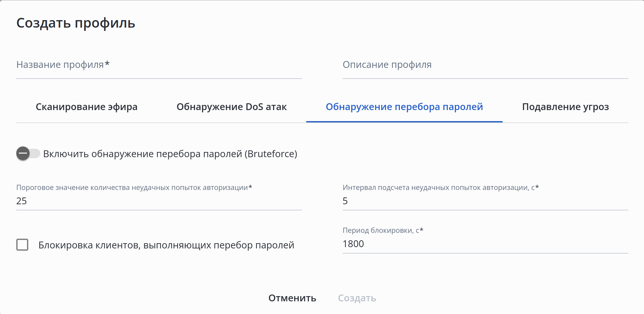Viewport: 644px width, 314px height.
Task: Click the 'Включить обнаружение перебора паролей (Bruteforce)' label text
Action: (x=170, y=154)
